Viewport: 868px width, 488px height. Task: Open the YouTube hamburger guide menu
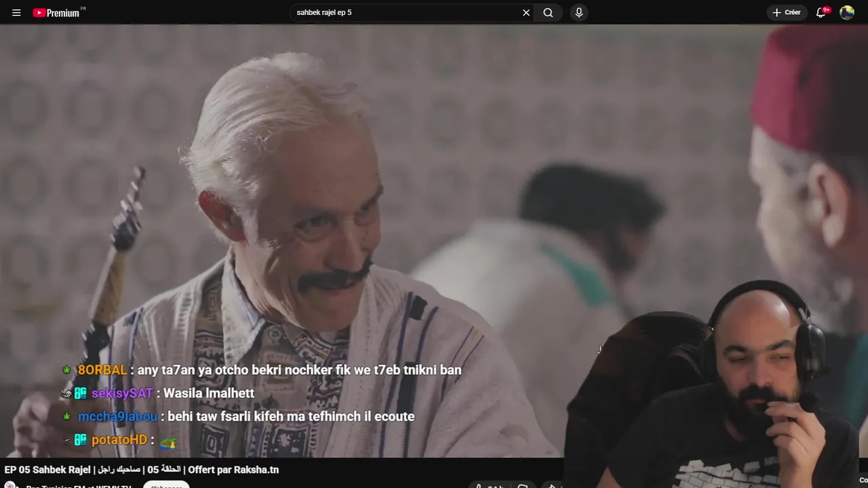coord(16,12)
